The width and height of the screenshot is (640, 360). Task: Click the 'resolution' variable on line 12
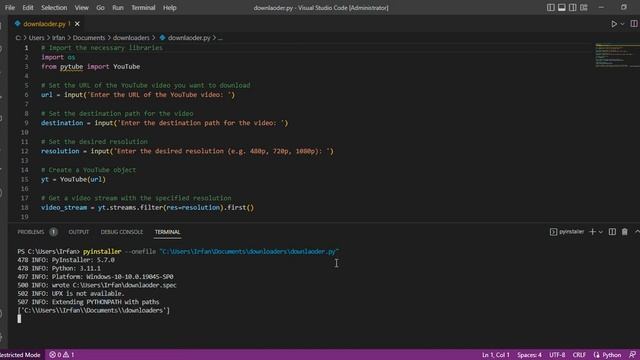pyautogui.click(x=60, y=151)
